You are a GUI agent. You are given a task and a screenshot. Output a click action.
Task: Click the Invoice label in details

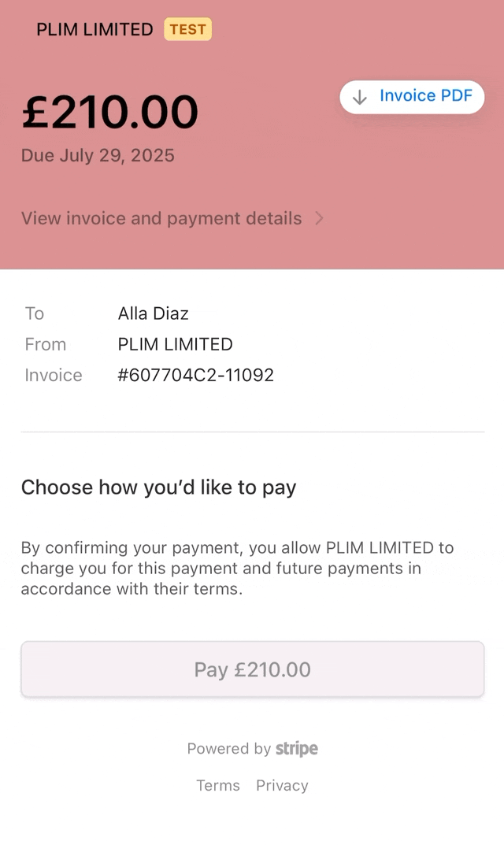pos(54,375)
